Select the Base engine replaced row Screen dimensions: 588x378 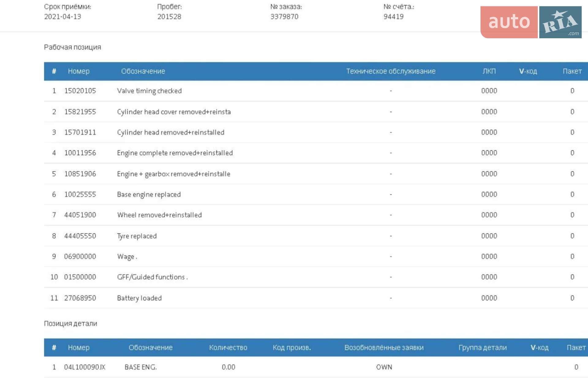(316, 194)
